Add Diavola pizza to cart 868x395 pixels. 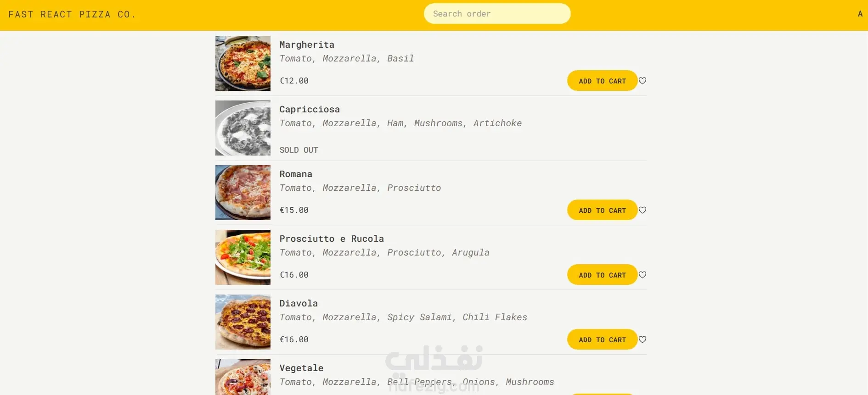[602, 339]
